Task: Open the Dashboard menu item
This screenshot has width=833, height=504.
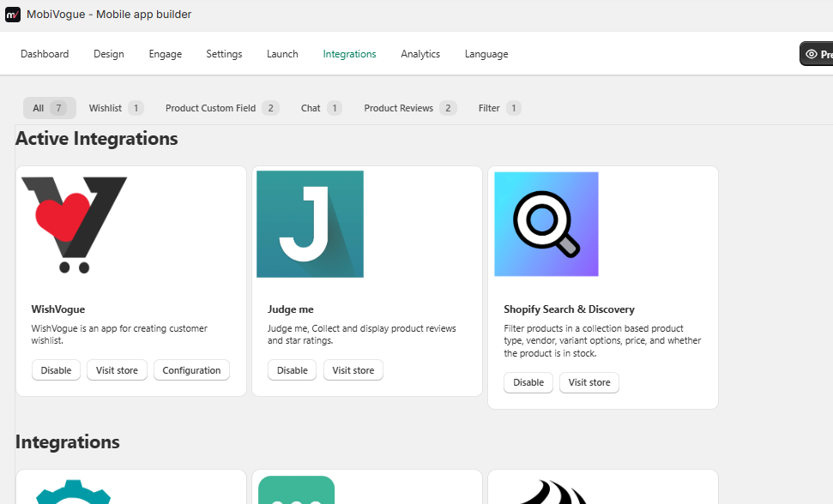Action: [x=45, y=54]
